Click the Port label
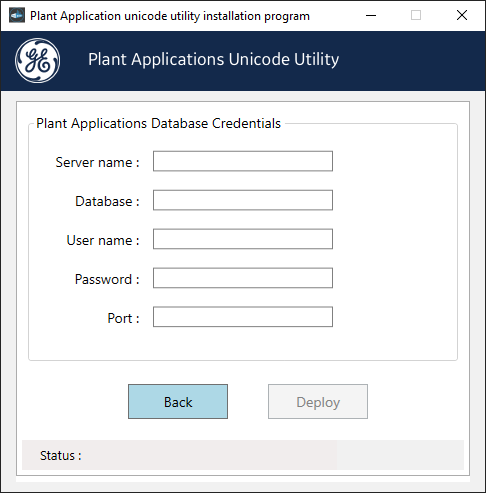 click(123, 318)
